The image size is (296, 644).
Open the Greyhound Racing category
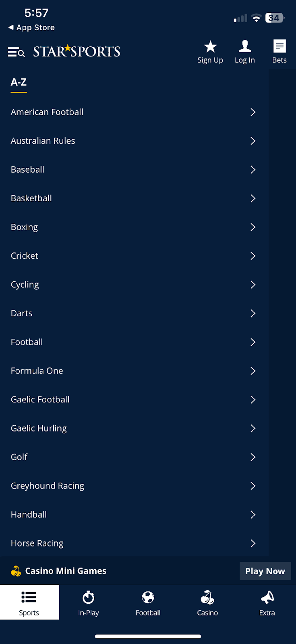[x=47, y=486]
